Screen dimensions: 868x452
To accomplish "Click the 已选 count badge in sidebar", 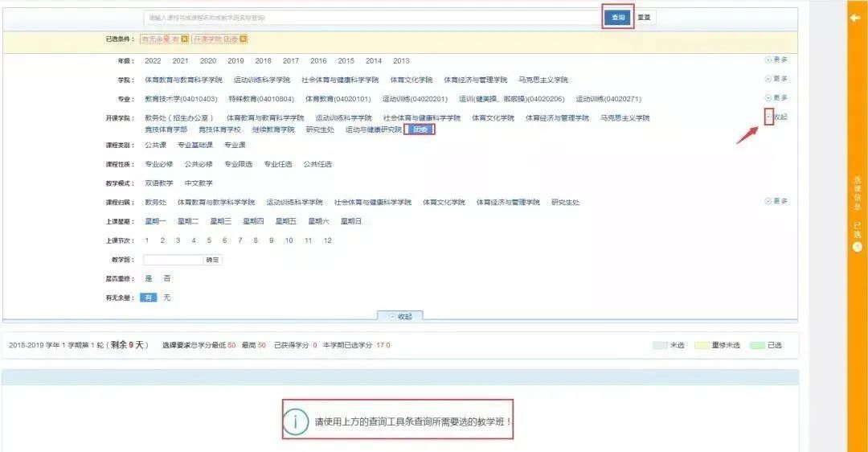I will [x=857, y=246].
